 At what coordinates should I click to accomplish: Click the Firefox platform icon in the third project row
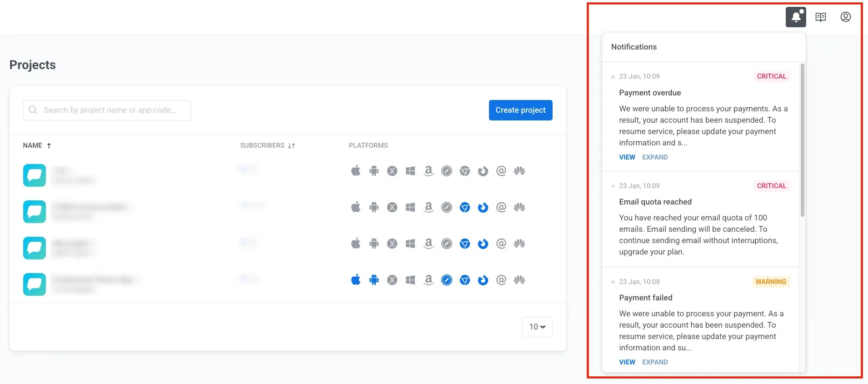click(483, 244)
